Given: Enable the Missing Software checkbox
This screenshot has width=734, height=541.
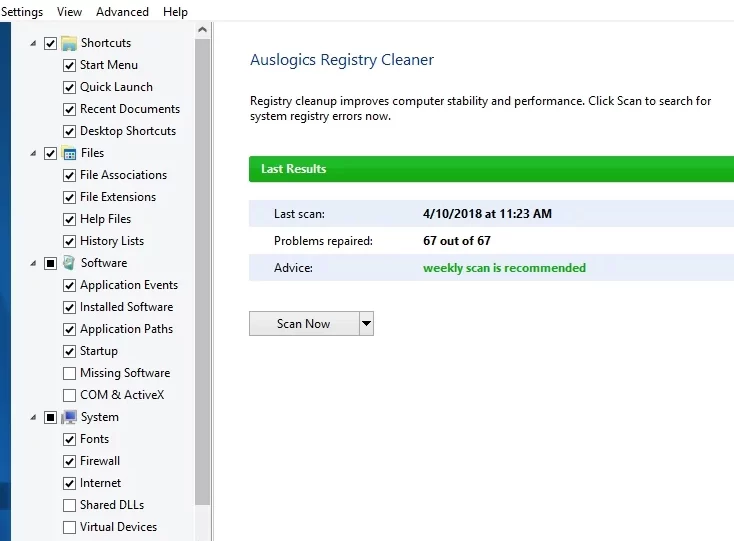Looking at the screenshot, I should tap(69, 373).
